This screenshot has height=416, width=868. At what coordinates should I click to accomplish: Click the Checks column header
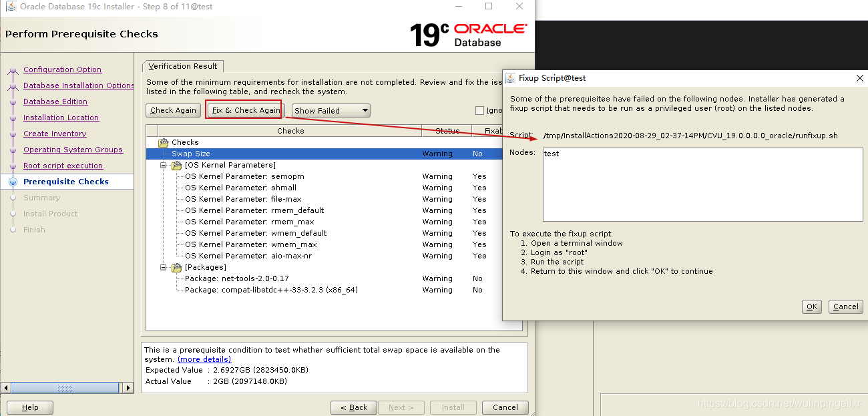[x=290, y=131]
